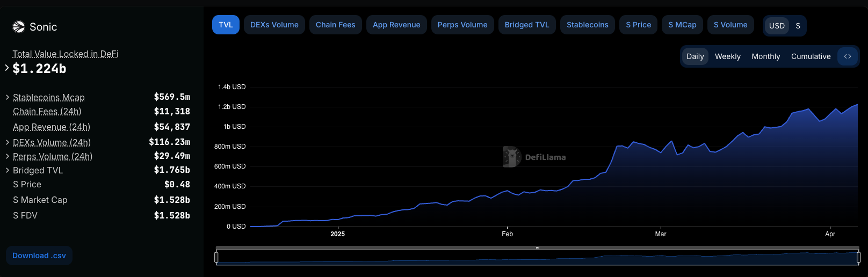Screen dimensions: 868x277
Task: Click the Mar marker on x-axis
Action: pos(661,234)
